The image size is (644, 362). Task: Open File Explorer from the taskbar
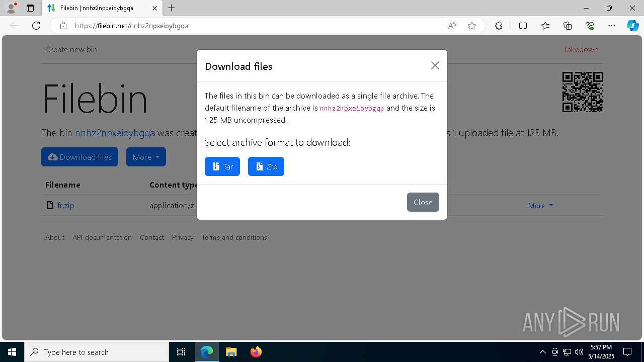[x=231, y=352]
